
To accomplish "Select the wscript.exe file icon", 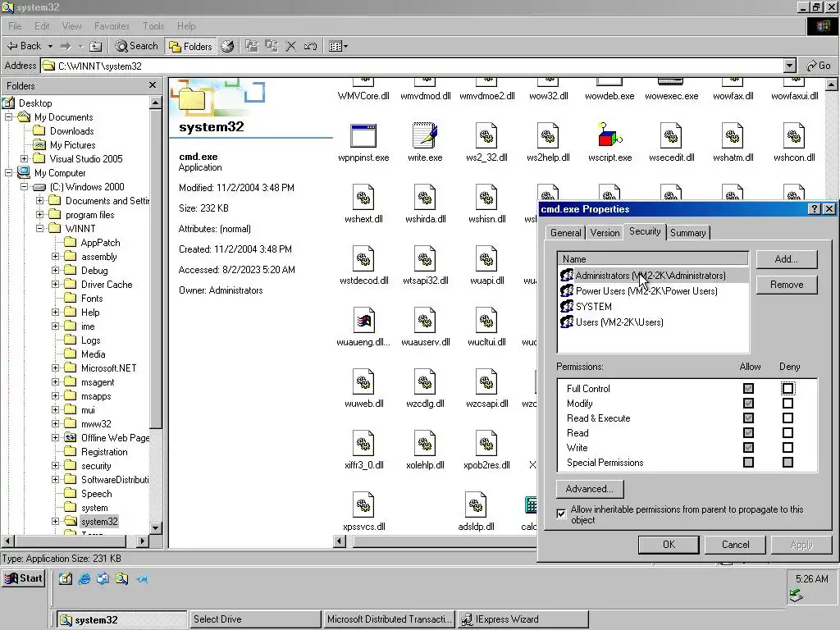I will tap(609, 135).
